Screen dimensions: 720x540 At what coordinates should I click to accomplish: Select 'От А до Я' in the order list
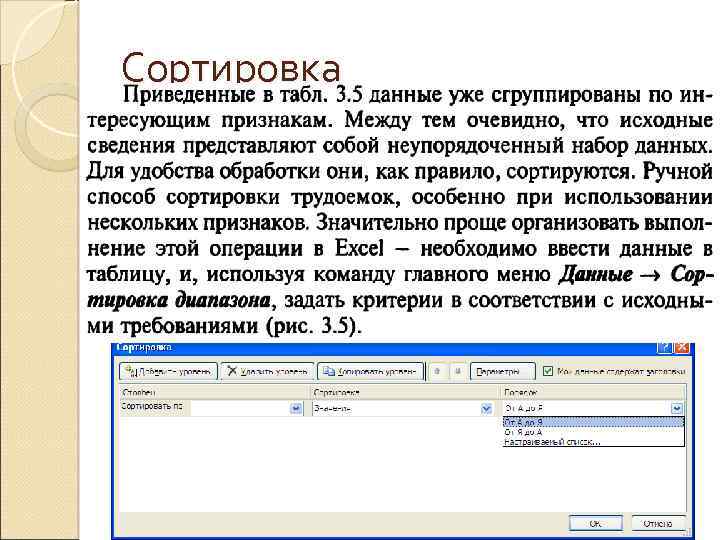593,422
